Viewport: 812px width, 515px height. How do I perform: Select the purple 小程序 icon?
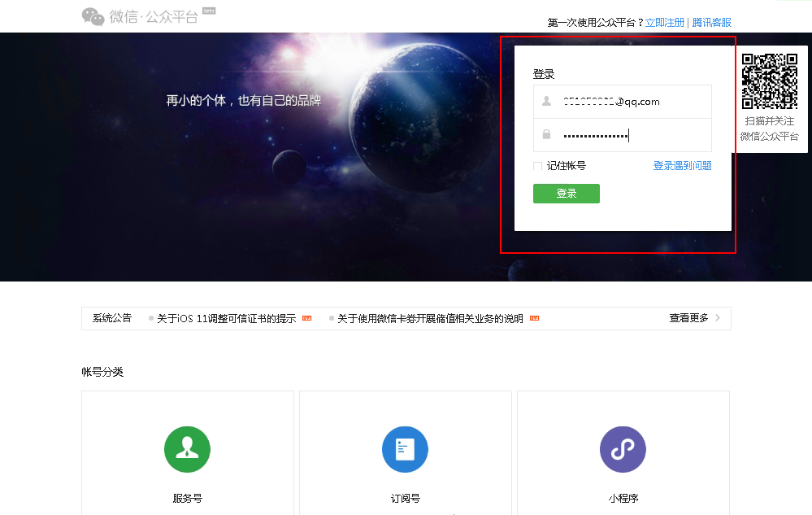[623, 449]
